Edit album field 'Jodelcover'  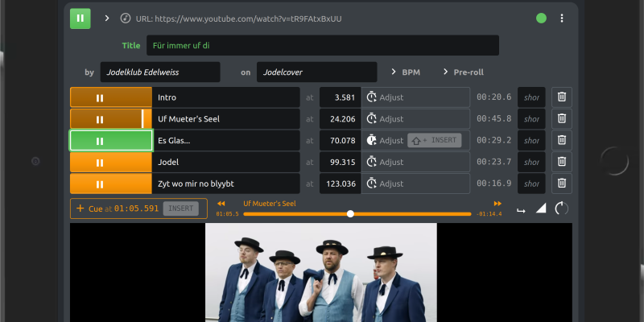[x=316, y=72]
